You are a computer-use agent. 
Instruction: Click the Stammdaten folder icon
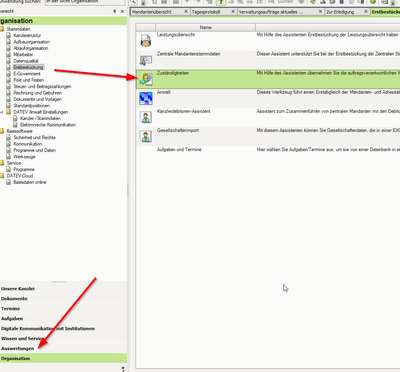pos(2,29)
